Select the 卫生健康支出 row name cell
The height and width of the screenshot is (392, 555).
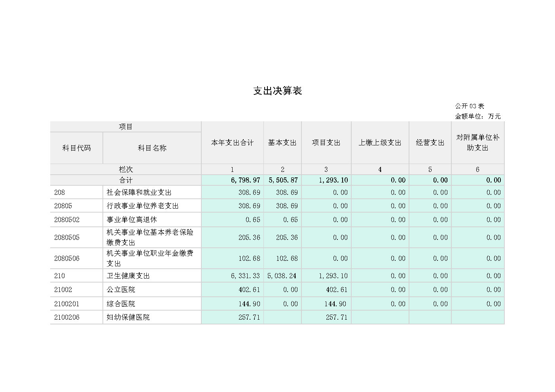[x=128, y=276]
